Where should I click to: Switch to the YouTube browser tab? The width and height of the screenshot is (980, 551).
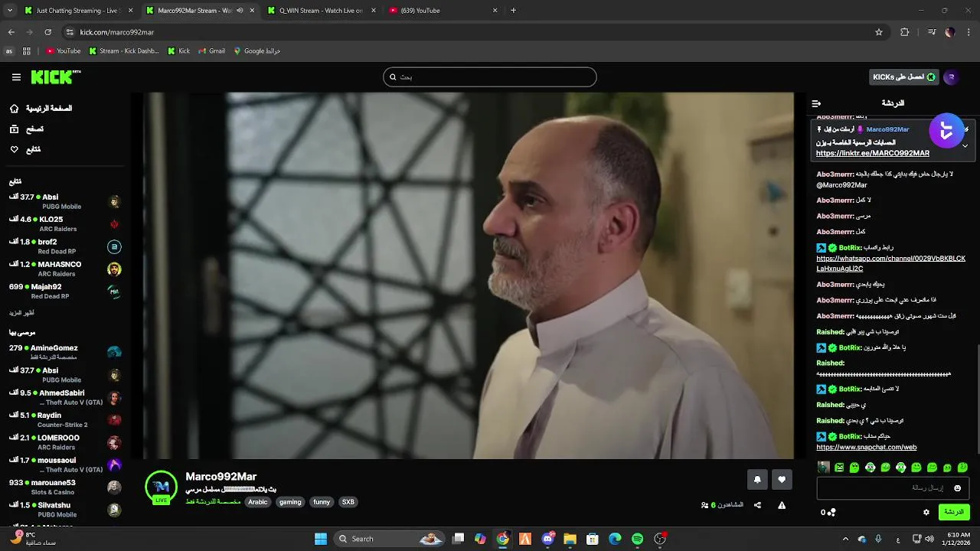tap(444, 11)
